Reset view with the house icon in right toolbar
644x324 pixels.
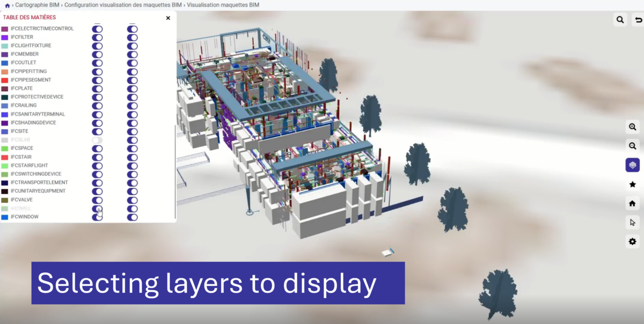pyautogui.click(x=632, y=203)
